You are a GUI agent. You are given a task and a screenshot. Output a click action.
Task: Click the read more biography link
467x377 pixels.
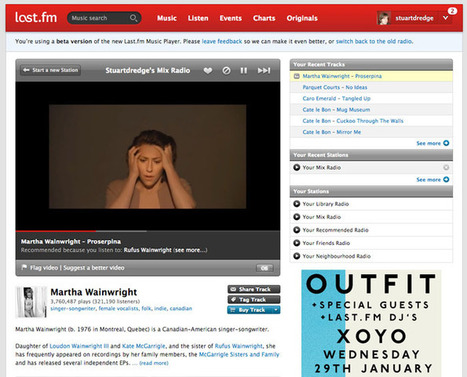[154, 363]
